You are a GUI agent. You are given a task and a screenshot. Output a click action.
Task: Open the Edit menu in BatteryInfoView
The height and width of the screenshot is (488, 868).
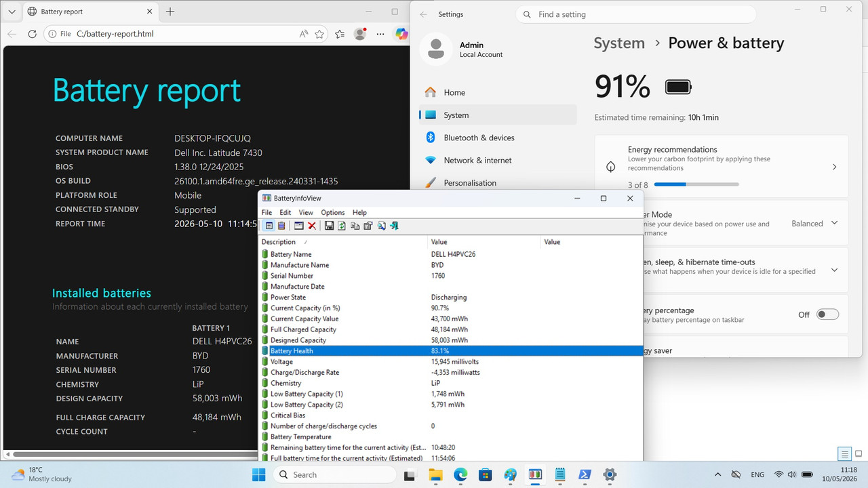(285, 212)
